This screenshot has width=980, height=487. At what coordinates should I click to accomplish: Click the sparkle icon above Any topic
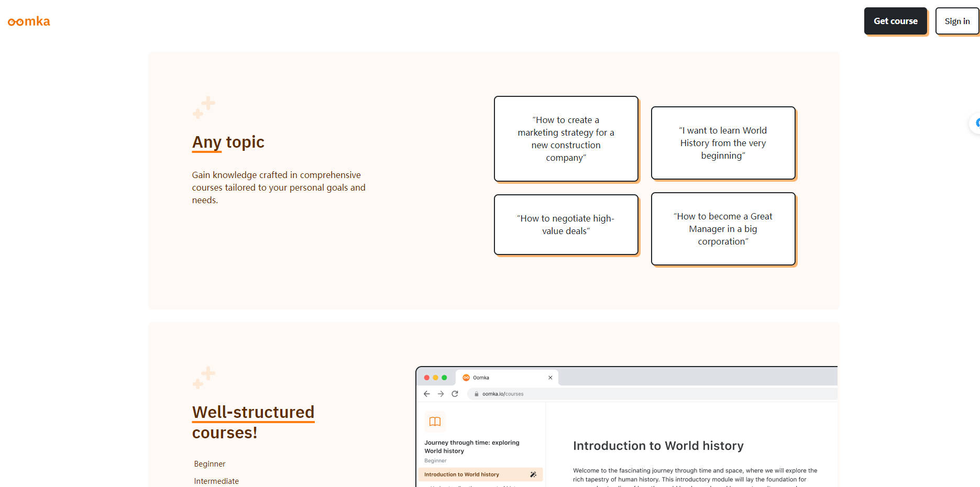pos(204,107)
